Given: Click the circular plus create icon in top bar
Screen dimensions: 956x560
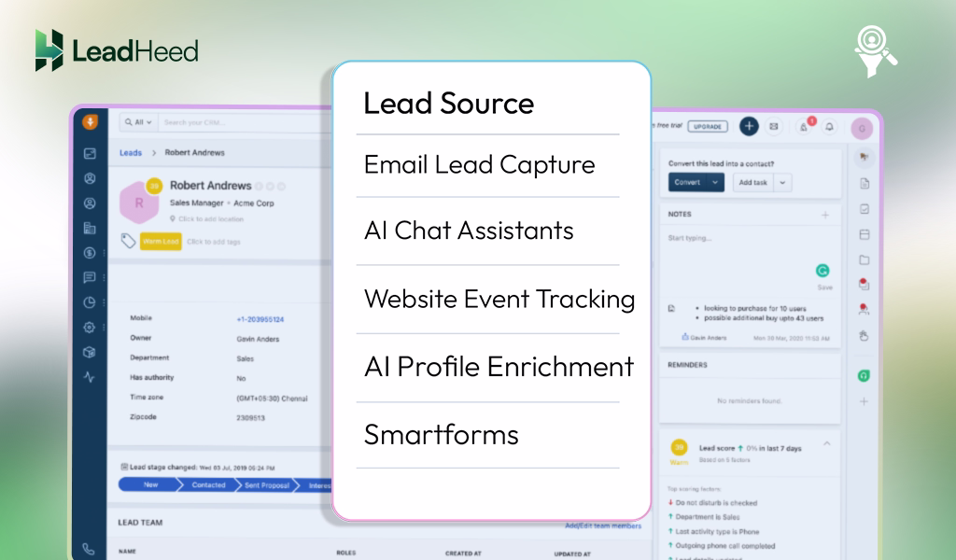Looking at the screenshot, I should click(749, 126).
